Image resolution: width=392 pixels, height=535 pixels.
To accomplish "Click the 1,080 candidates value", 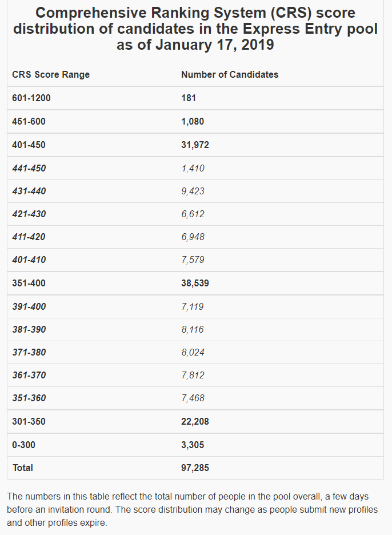I will (193, 122).
